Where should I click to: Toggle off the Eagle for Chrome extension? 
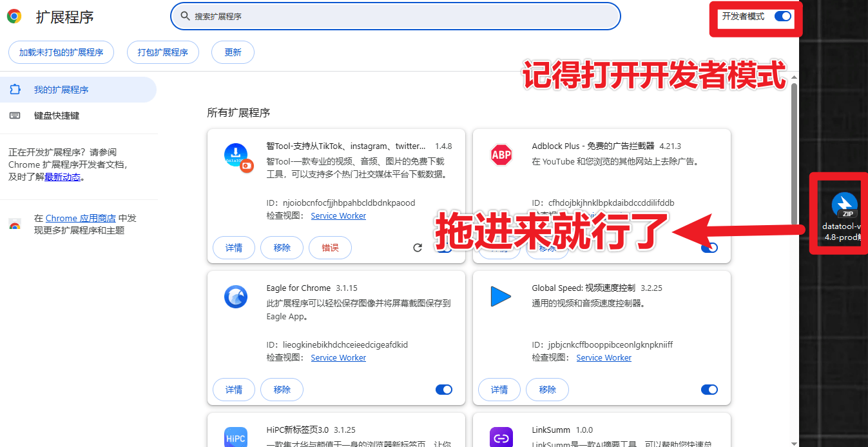(444, 390)
